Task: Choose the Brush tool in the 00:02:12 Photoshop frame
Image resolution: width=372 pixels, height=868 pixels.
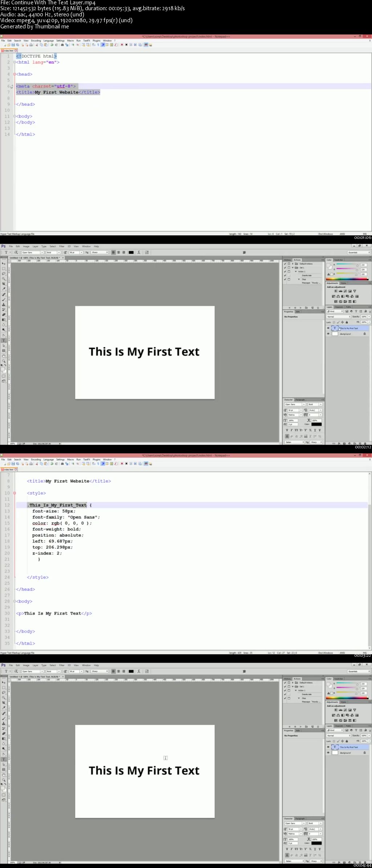Action: click(4, 300)
